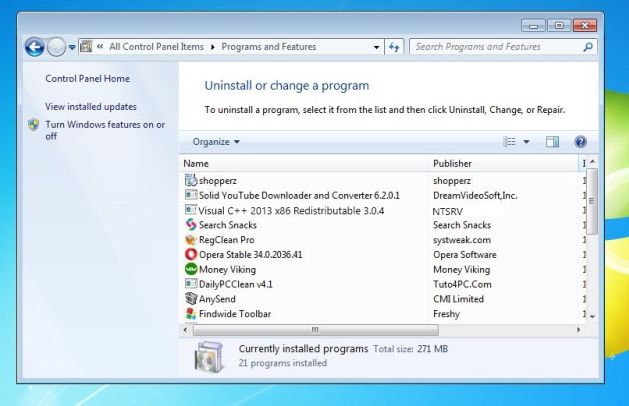Screen dimensions: 629x406
Task: Select the 'shopperz' program name
Action: 218,181
